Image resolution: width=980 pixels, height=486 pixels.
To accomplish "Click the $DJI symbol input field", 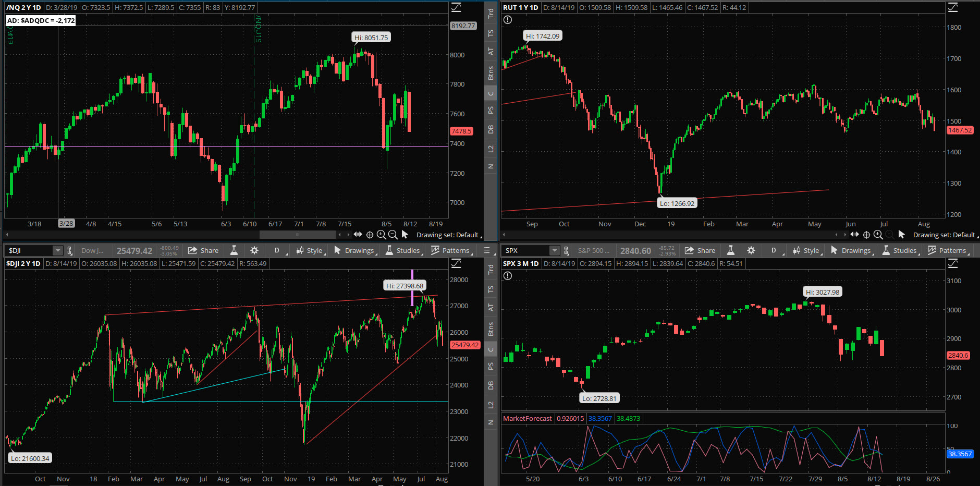I will [29, 251].
